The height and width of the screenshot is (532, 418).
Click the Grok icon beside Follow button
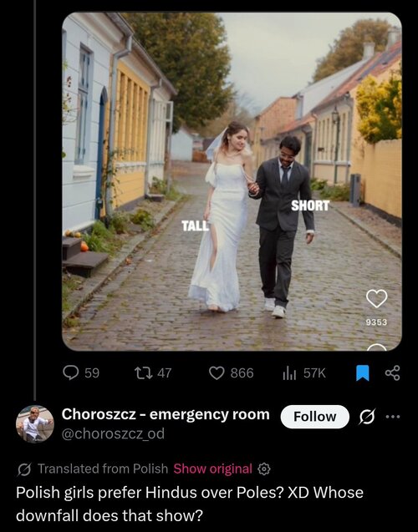point(367,416)
